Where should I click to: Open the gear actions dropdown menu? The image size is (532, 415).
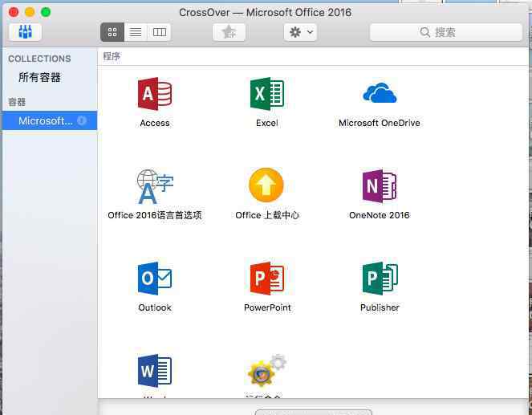[x=301, y=32]
